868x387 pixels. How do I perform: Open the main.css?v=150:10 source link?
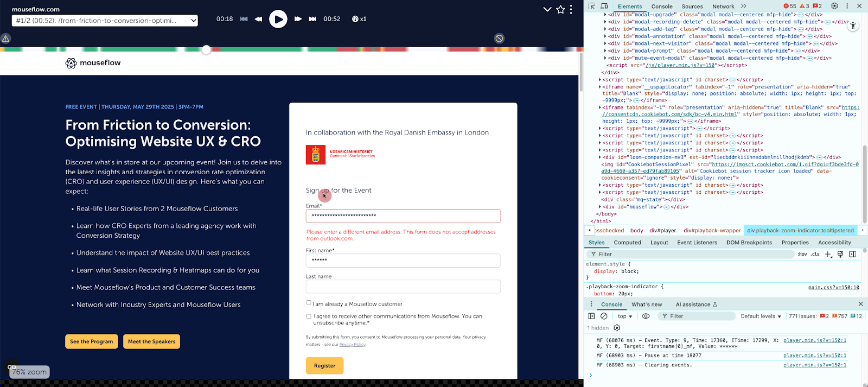(x=833, y=287)
